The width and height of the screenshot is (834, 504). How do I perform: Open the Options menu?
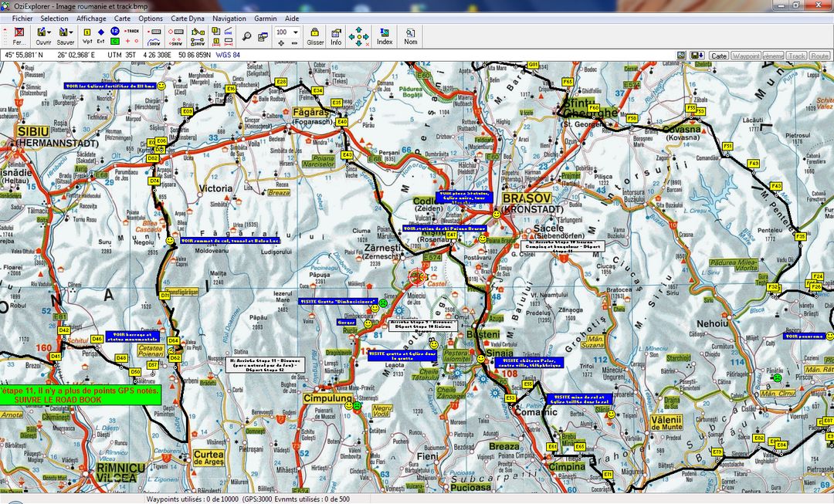[x=151, y=18]
